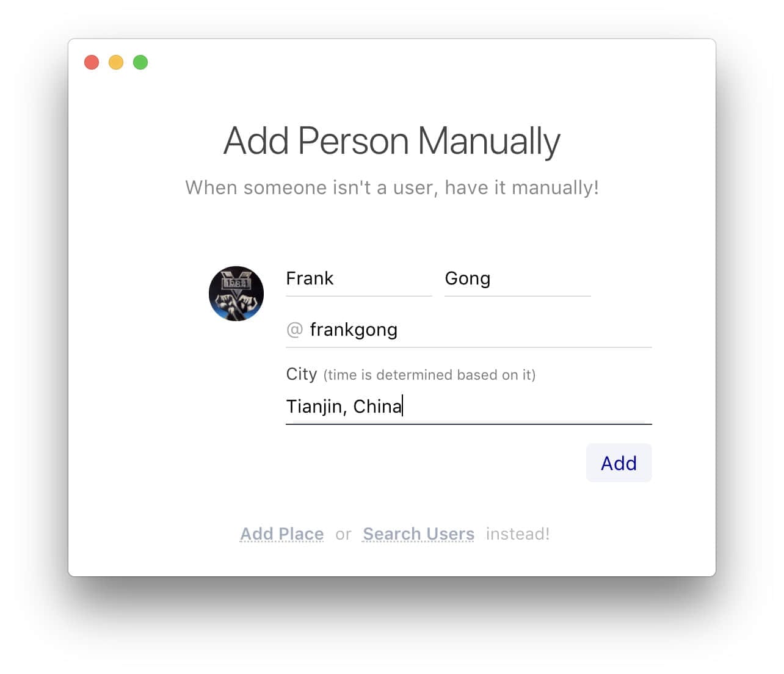Screen dimensions: 784x674
Task: Click the circular profile avatar picture
Action: 236,294
